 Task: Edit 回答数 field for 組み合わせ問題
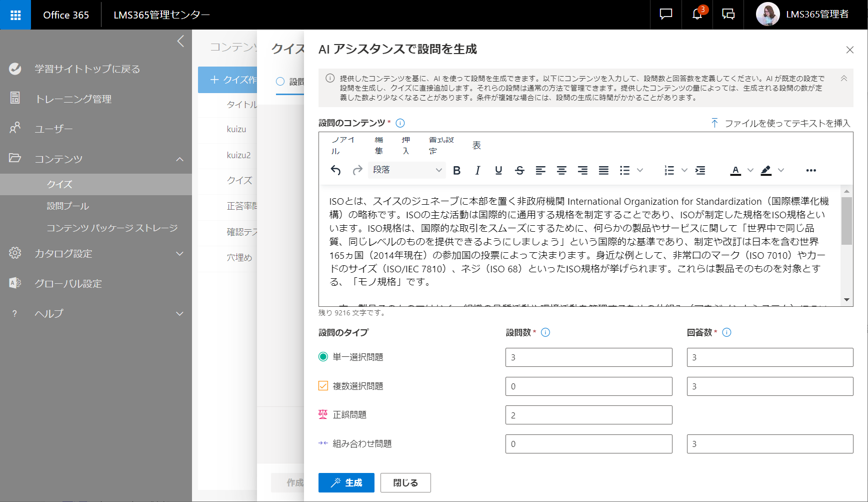coord(770,444)
